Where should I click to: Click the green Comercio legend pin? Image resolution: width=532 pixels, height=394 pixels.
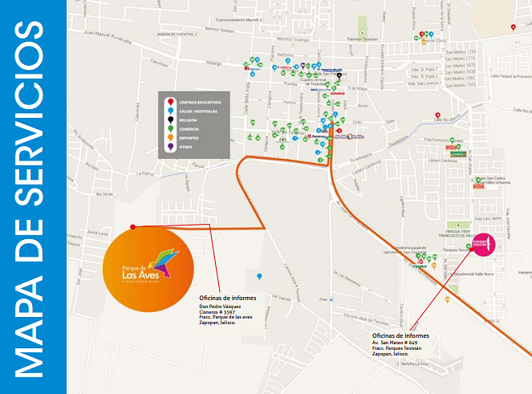pyautogui.click(x=169, y=129)
